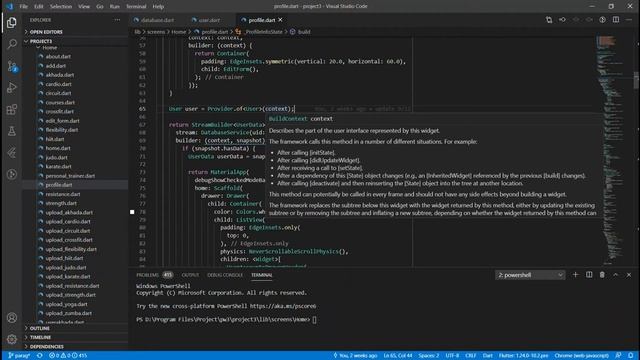Open the Edit menu

(x=39, y=7)
